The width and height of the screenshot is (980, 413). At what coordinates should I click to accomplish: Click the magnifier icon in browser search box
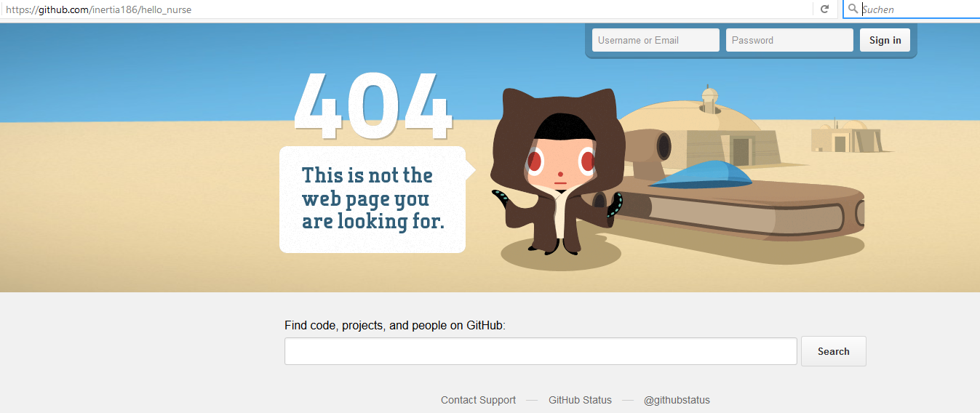point(853,9)
